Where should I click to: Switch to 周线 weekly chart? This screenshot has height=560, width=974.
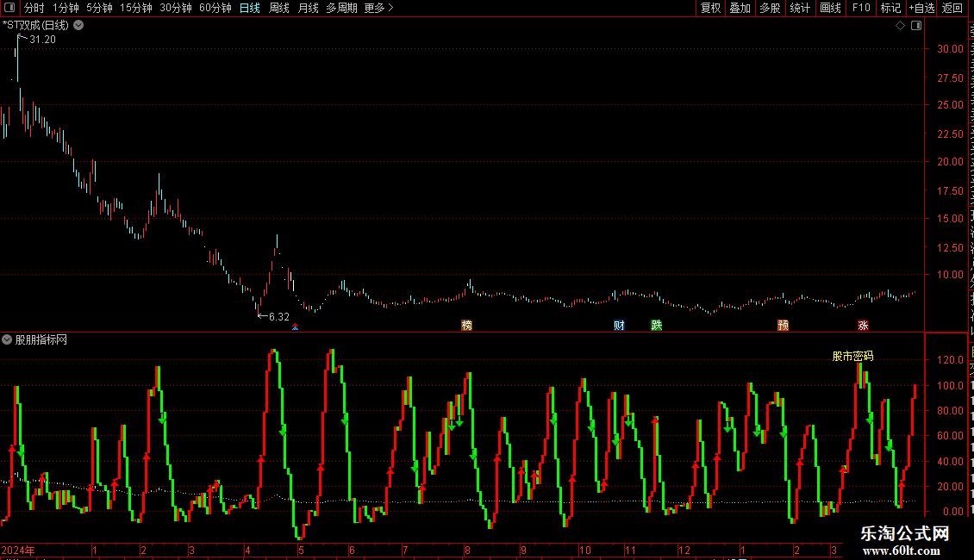point(279,8)
